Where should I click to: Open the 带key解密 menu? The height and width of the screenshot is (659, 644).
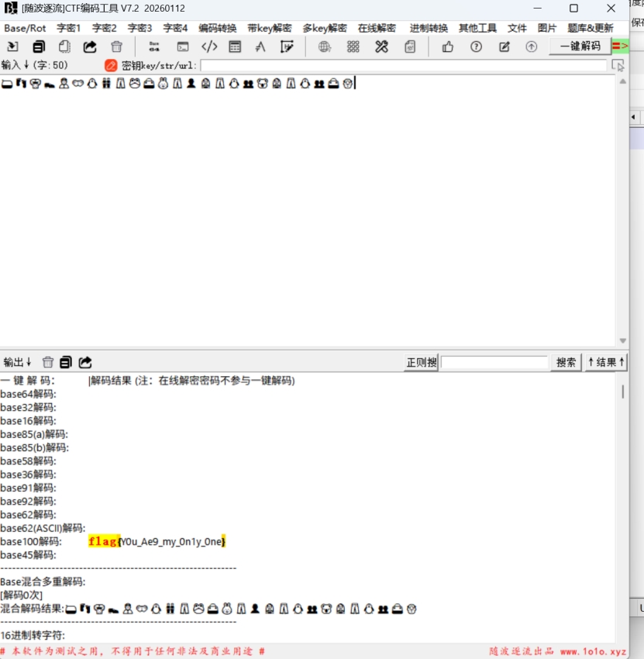coord(269,28)
